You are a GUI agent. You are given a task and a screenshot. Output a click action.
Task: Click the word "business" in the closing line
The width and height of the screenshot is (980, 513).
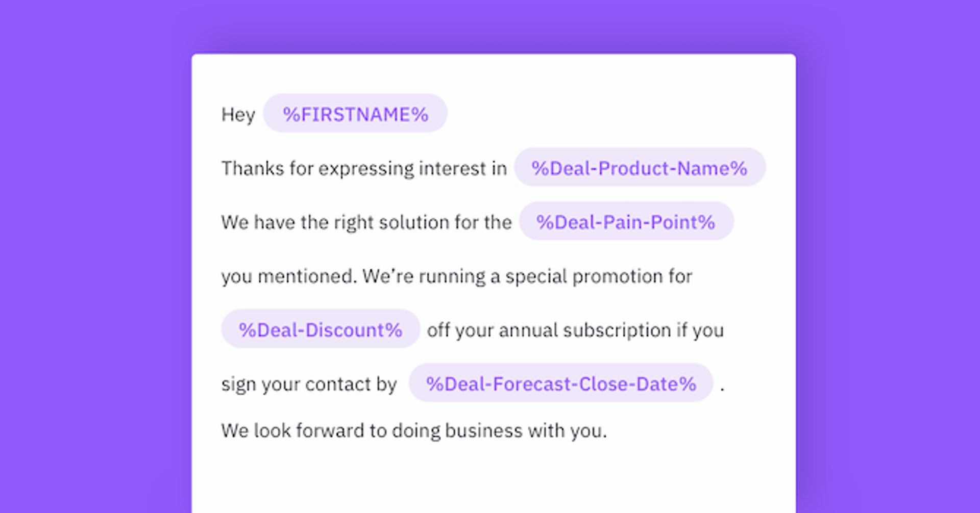pyautogui.click(x=483, y=431)
